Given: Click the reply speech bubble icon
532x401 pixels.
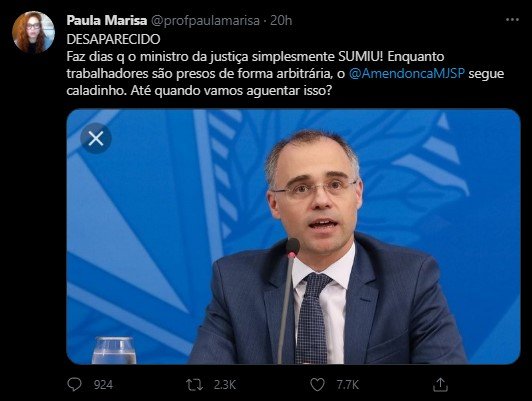Looking at the screenshot, I should (74, 385).
